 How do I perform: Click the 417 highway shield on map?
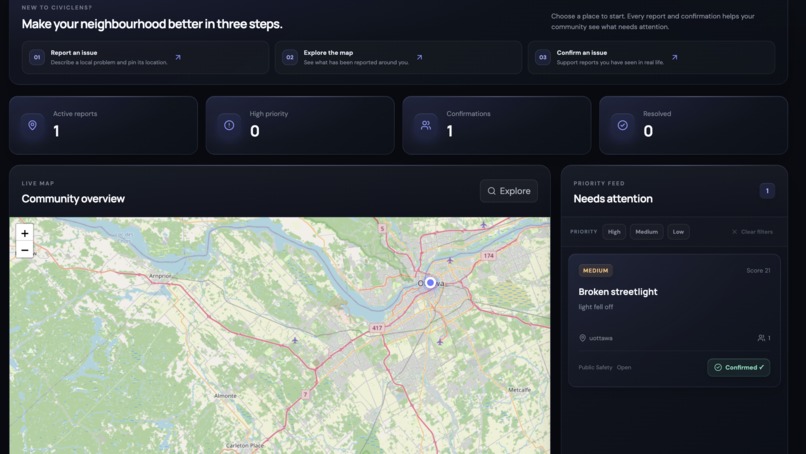coord(377,328)
